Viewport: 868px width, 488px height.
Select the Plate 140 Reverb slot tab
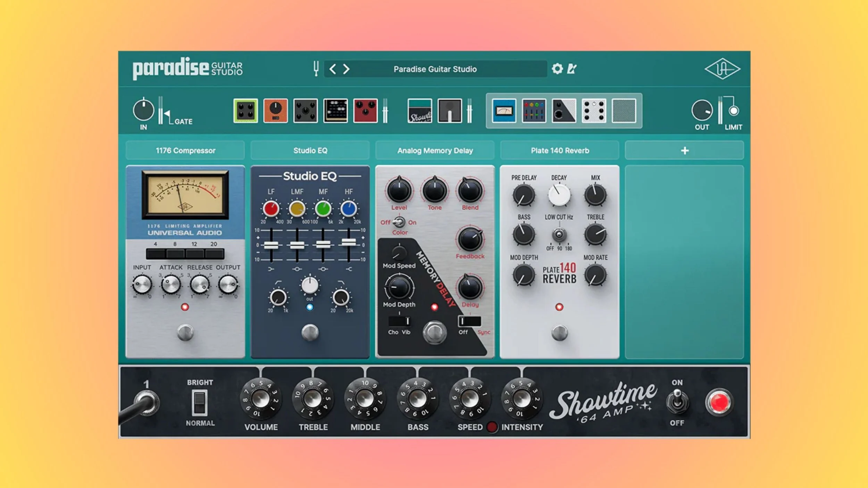pos(559,151)
